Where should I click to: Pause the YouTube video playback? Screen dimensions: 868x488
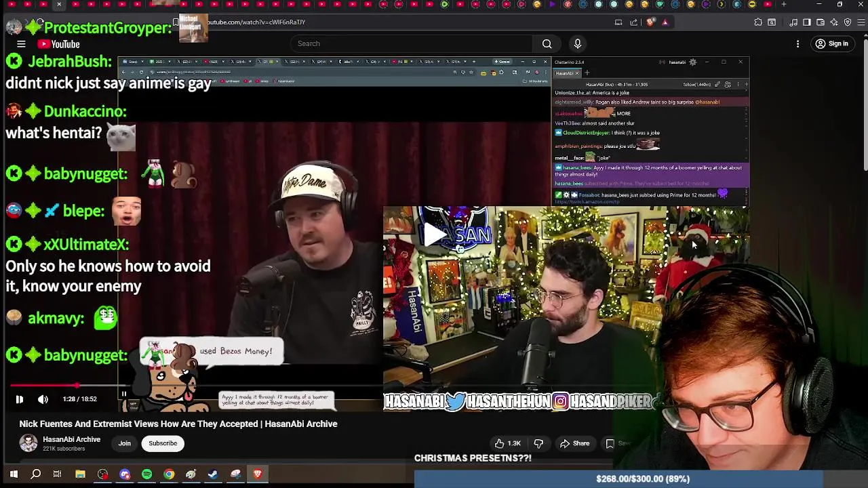[x=19, y=399]
